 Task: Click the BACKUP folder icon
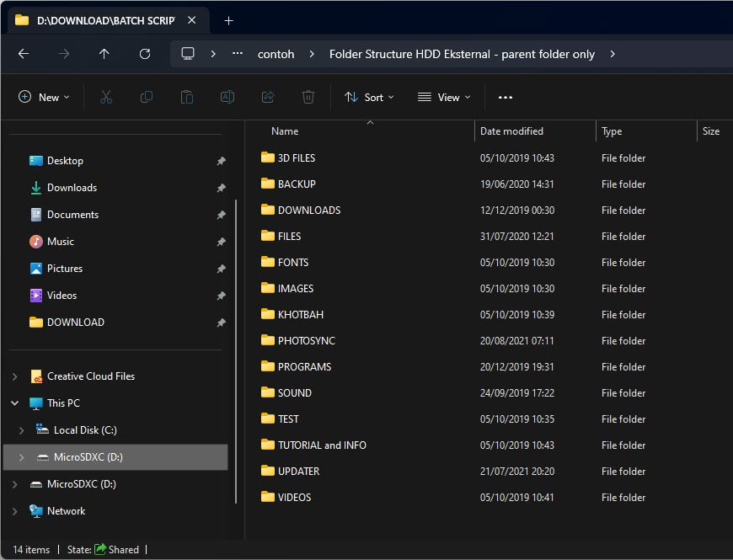pos(268,183)
